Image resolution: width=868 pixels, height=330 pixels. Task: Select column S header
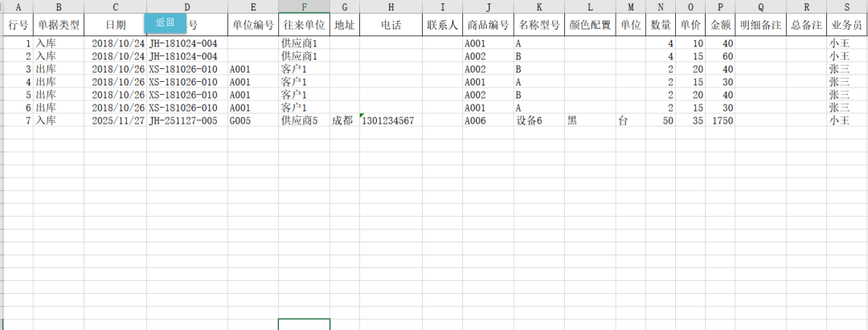click(x=846, y=6)
